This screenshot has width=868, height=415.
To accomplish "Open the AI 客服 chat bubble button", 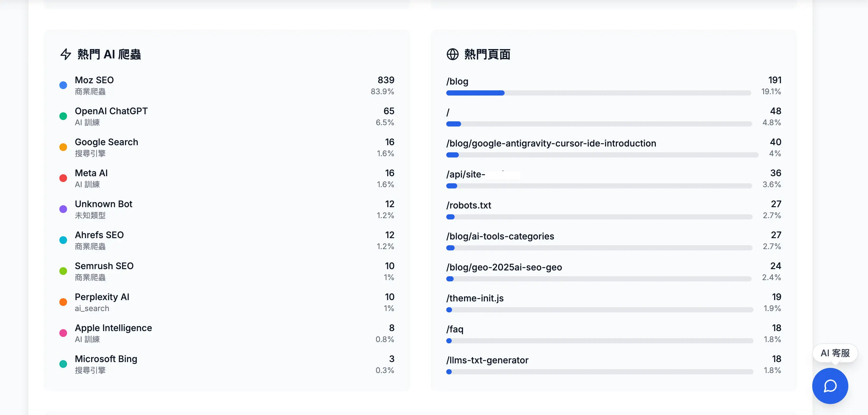I will tap(830, 386).
